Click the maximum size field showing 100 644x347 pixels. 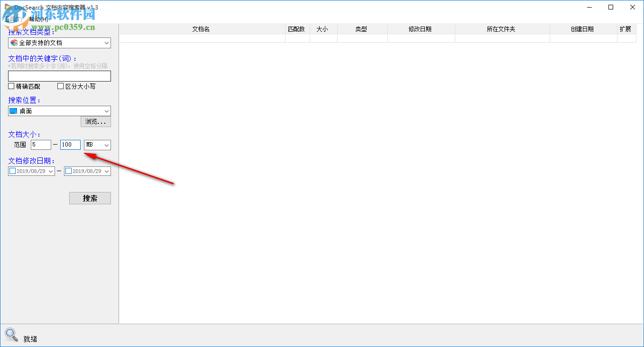point(70,145)
